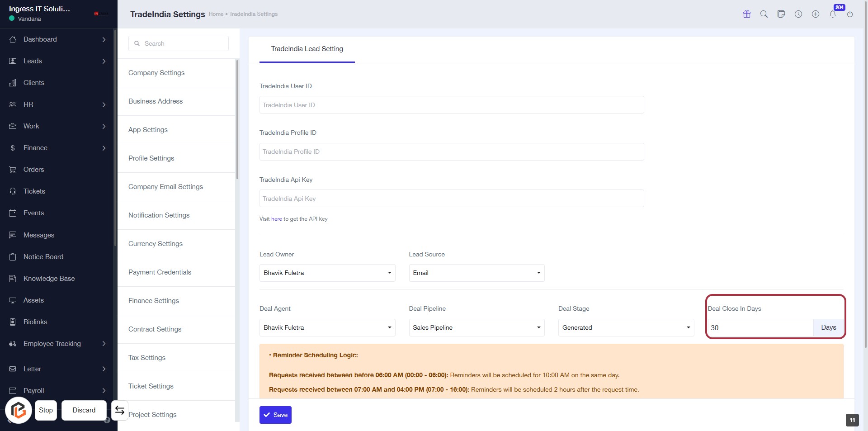Click the Save button
868x431 pixels.
point(275,415)
